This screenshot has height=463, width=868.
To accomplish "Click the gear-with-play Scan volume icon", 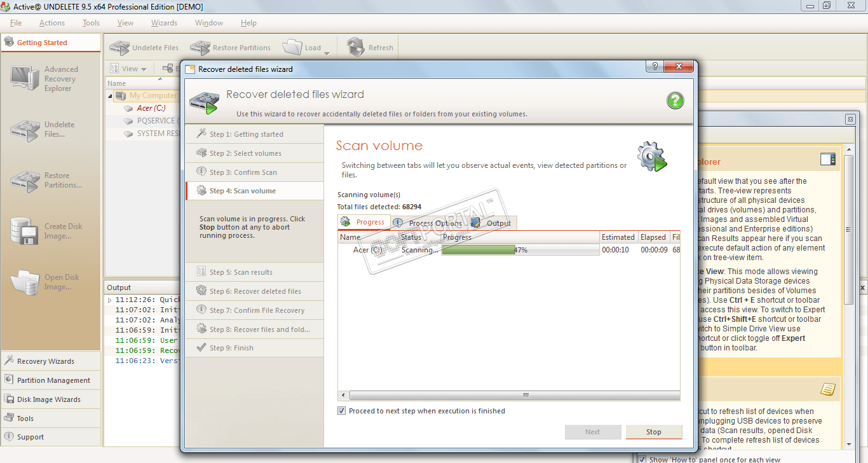I will (x=652, y=156).
